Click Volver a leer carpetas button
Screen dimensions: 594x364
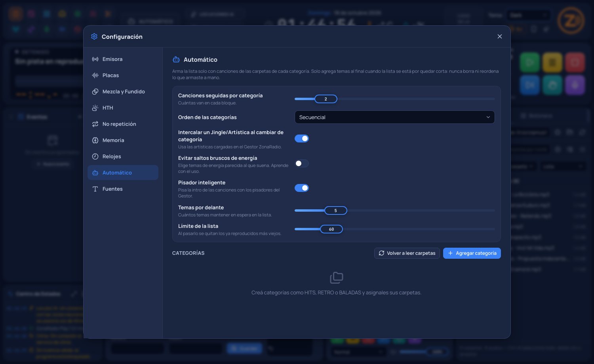point(407,253)
